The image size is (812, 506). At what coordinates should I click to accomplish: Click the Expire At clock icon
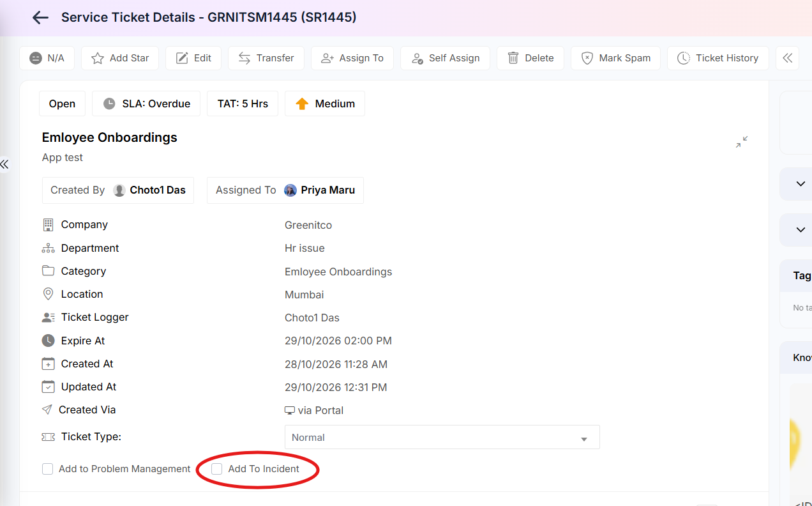pyautogui.click(x=48, y=341)
